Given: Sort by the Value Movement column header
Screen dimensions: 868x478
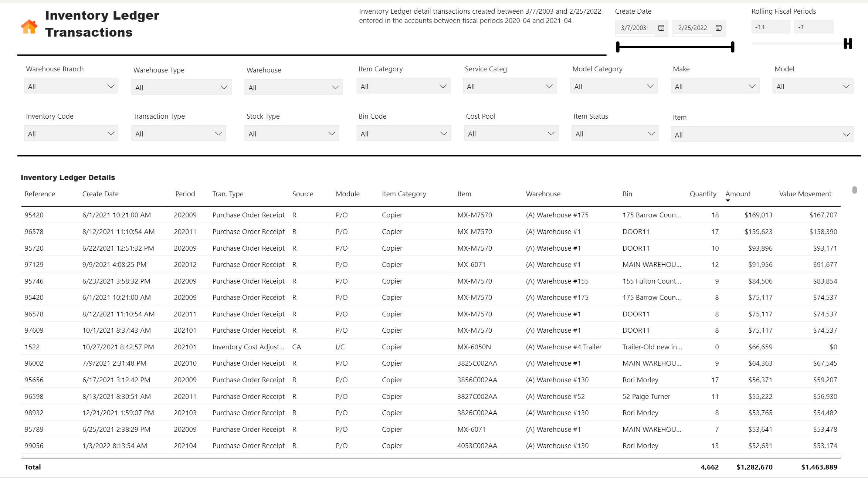Looking at the screenshot, I should tap(805, 194).
